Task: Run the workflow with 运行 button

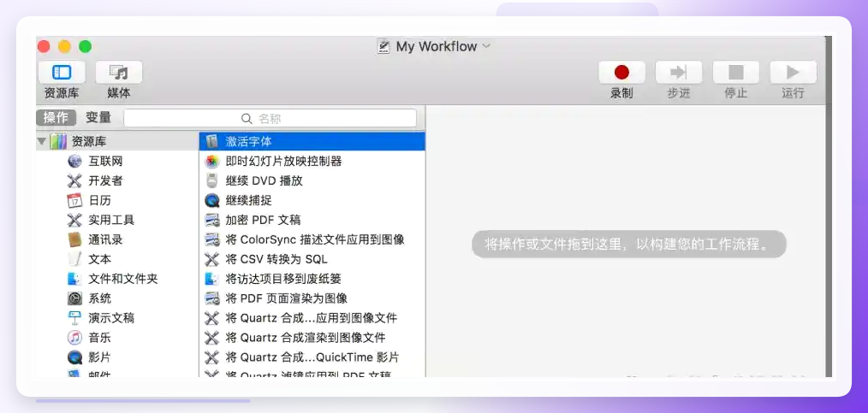Action: (793, 73)
